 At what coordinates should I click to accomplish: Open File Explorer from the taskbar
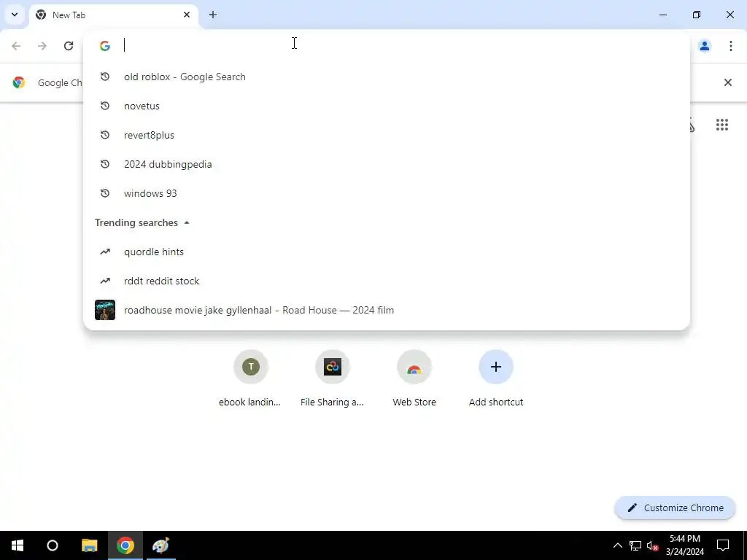89,545
